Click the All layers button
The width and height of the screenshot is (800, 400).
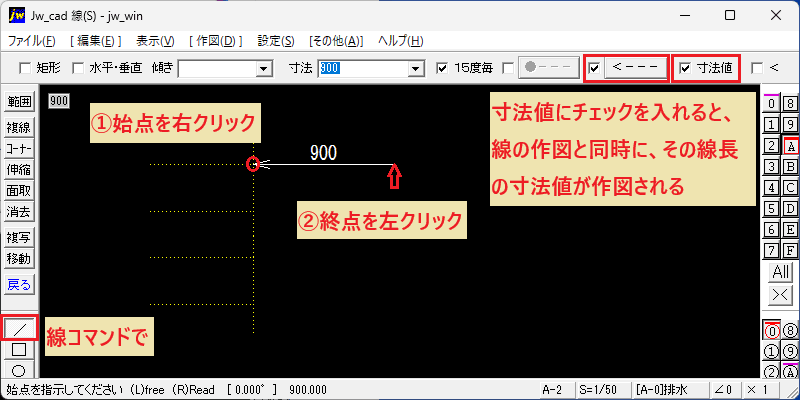pyautogui.click(x=781, y=272)
